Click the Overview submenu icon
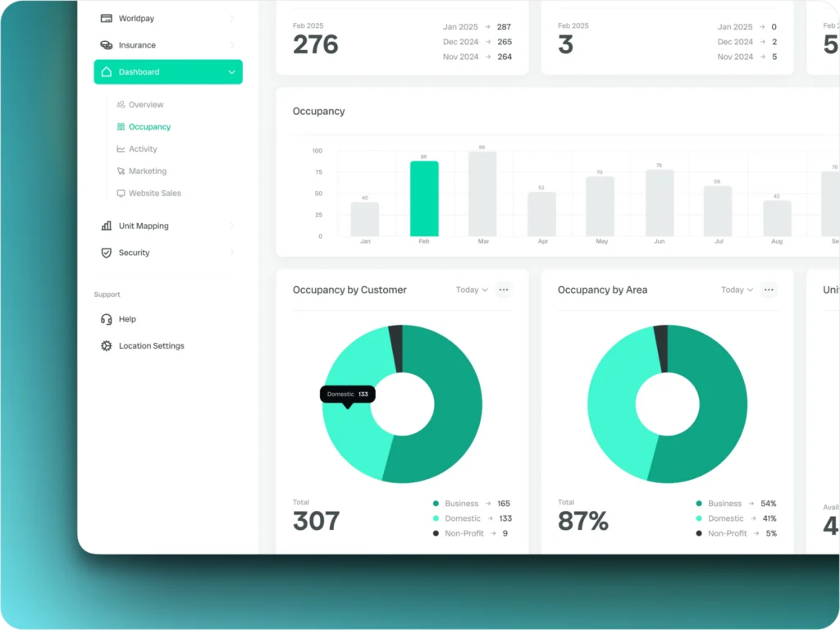 click(x=121, y=104)
